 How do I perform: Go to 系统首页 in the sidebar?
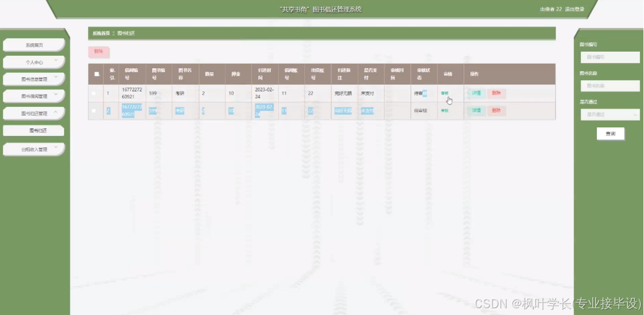pyautogui.click(x=34, y=45)
